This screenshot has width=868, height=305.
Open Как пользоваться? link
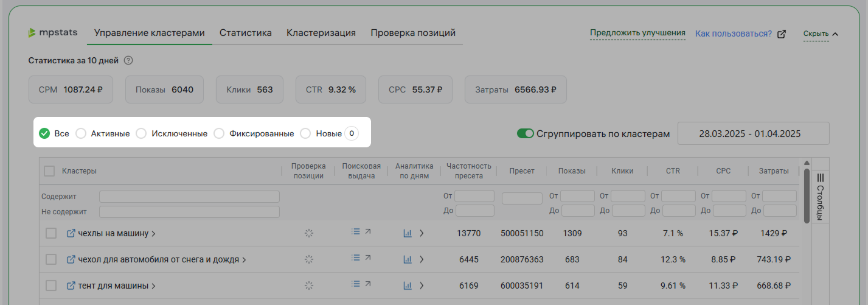tap(734, 33)
